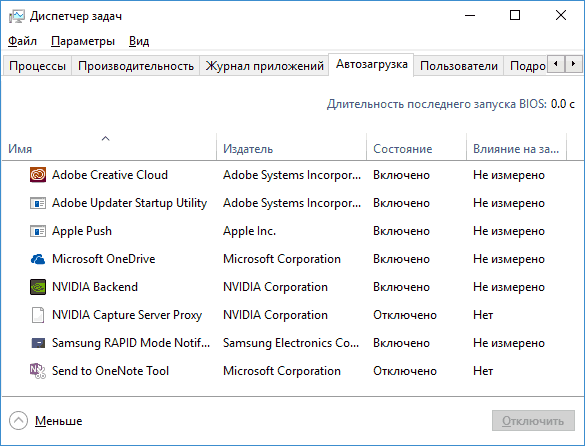Maximize the Диспетчер задач window

pos(515,16)
